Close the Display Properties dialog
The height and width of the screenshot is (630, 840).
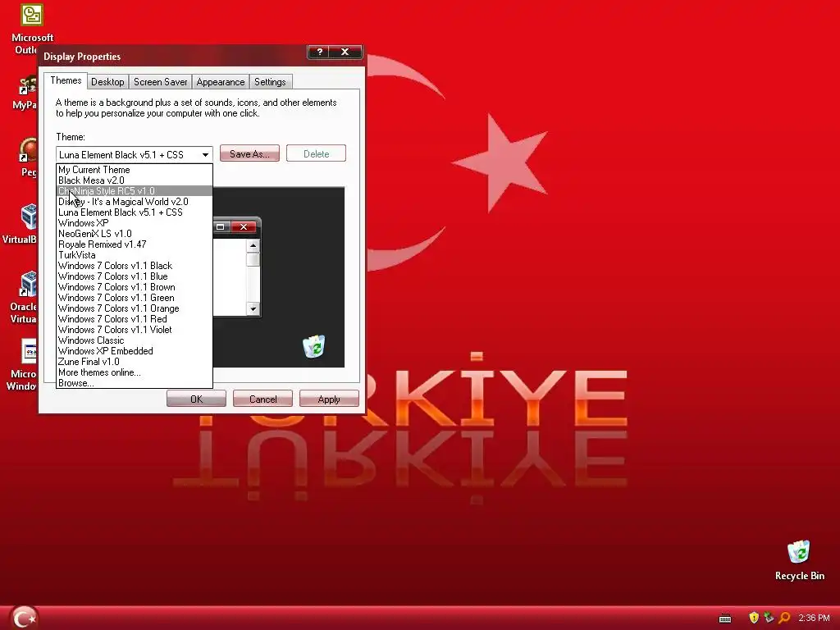345,52
